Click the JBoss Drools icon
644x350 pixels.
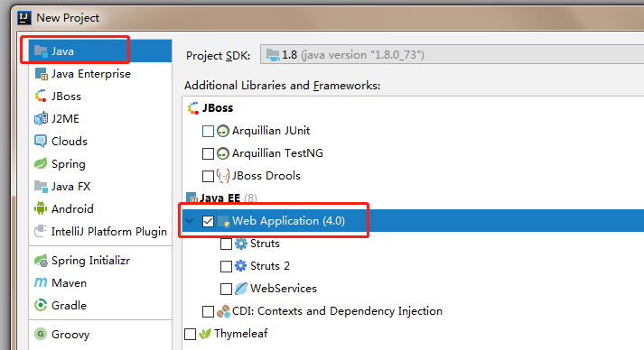[222, 176]
